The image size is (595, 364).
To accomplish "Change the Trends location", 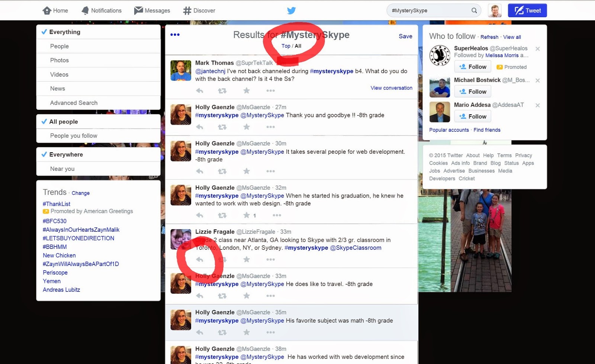I will click(81, 193).
